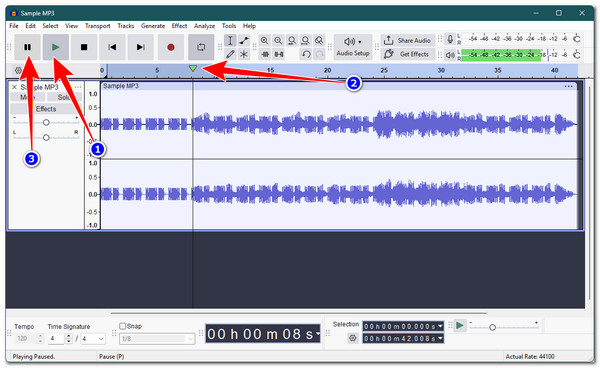This screenshot has height=368, width=600.
Task: Close the Sample MP3 track with X
Action: pos(14,87)
